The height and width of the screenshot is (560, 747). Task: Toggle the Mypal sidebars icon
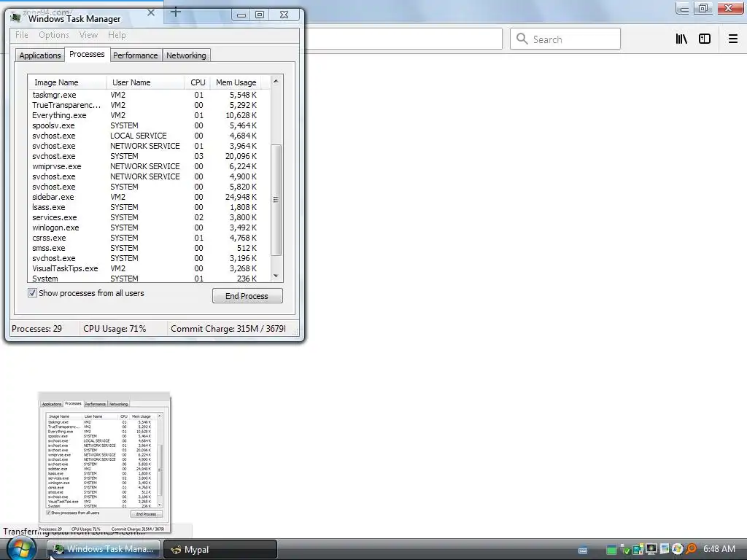coord(705,39)
